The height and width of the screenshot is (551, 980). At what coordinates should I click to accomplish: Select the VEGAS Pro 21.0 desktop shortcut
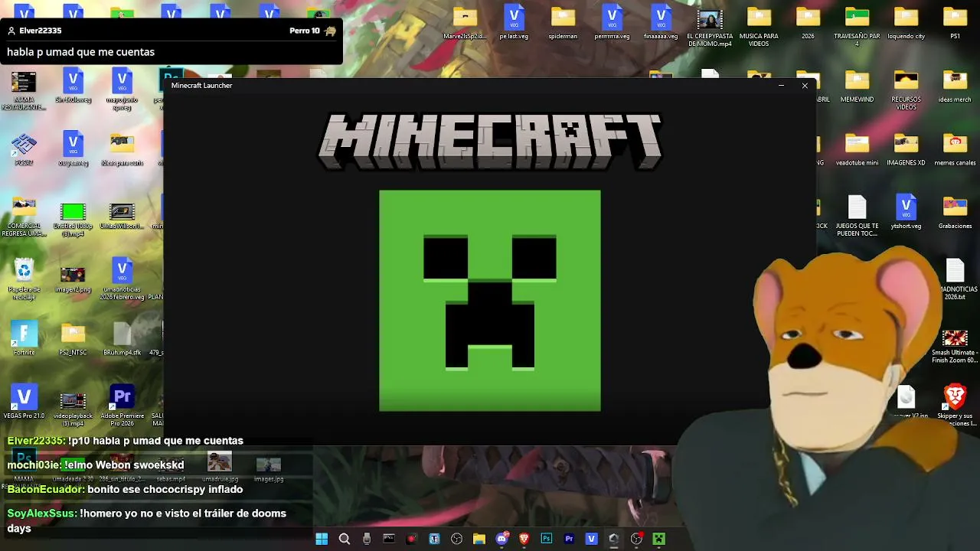[x=24, y=402]
